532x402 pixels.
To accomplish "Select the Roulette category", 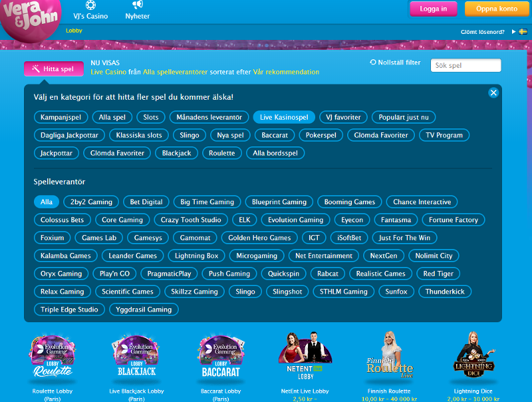I will [x=222, y=153].
